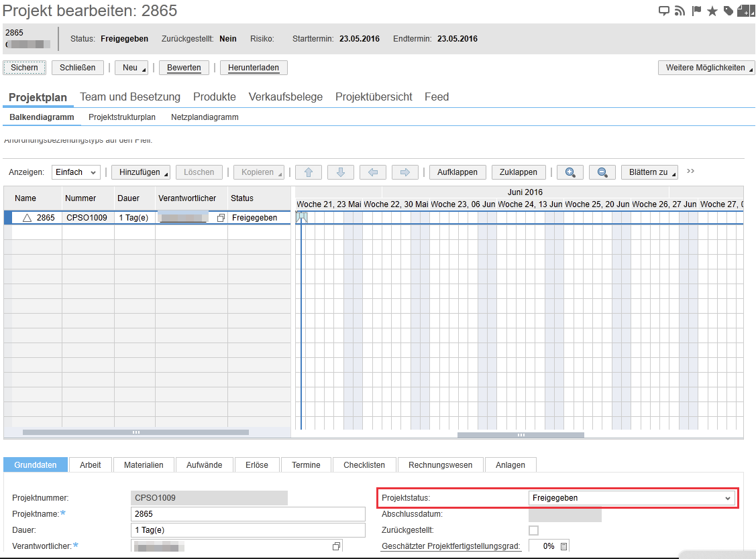Open the Projektstatus dropdown
Viewport: 756px width, 559px height.
[632, 498]
